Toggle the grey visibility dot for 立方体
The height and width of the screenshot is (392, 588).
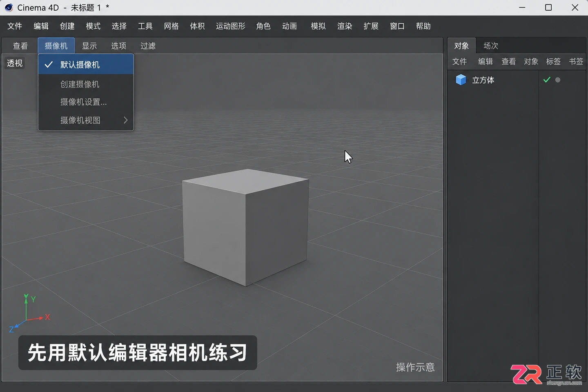click(x=558, y=80)
